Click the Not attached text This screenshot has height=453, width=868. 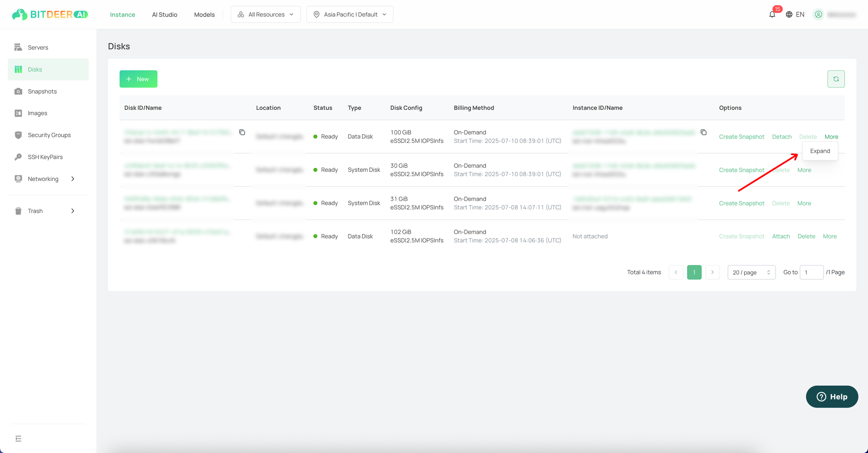coord(590,236)
